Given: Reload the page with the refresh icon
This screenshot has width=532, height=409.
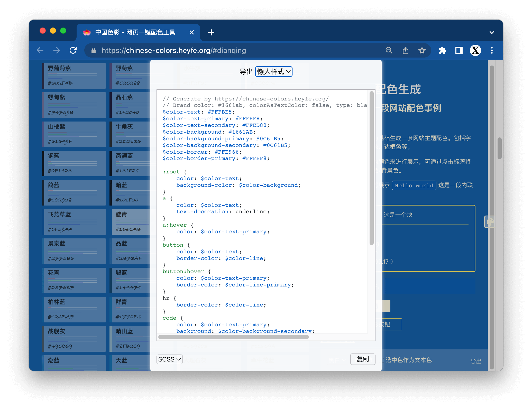Looking at the screenshot, I should point(73,50).
